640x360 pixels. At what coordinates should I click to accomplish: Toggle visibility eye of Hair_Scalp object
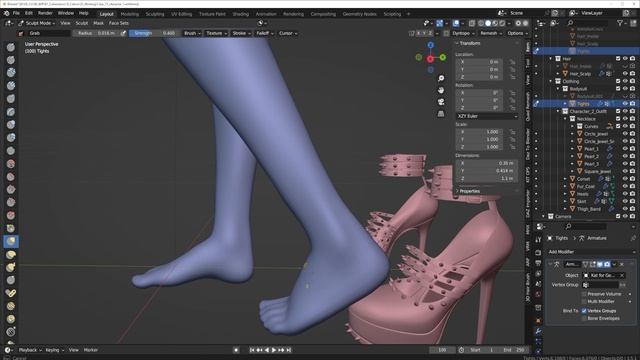point(625,74)
